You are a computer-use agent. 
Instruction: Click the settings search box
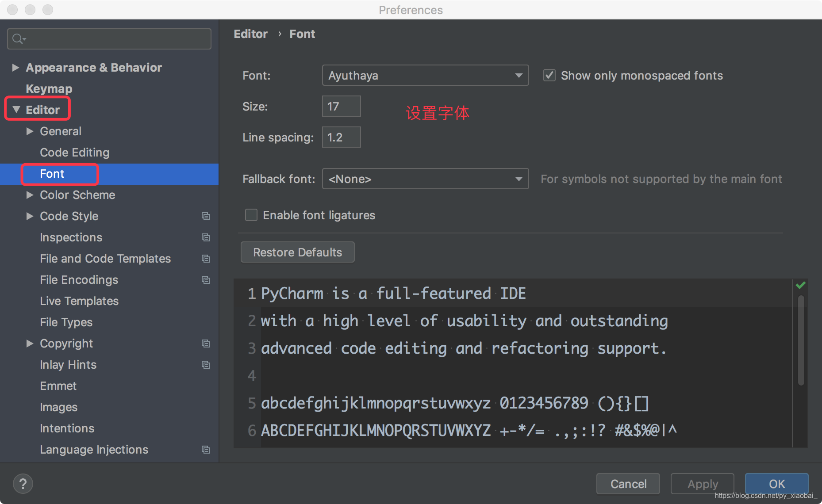pos(109,39)
